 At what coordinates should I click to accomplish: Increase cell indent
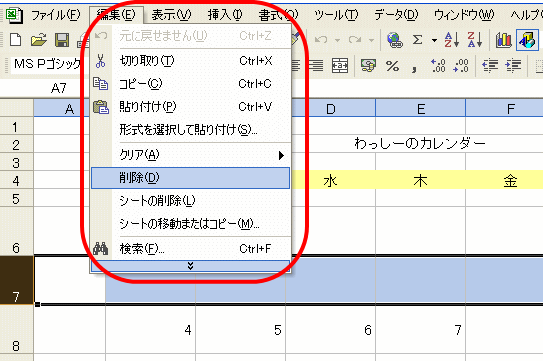coord(513,65)
